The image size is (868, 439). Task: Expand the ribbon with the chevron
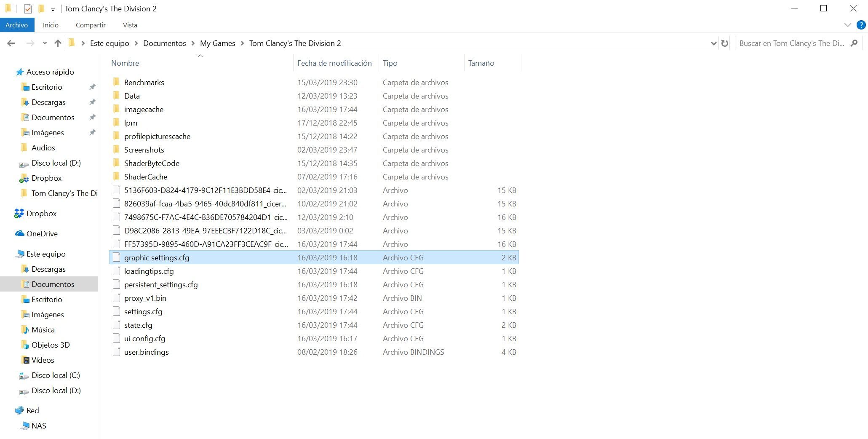click(x=848, y=25)
